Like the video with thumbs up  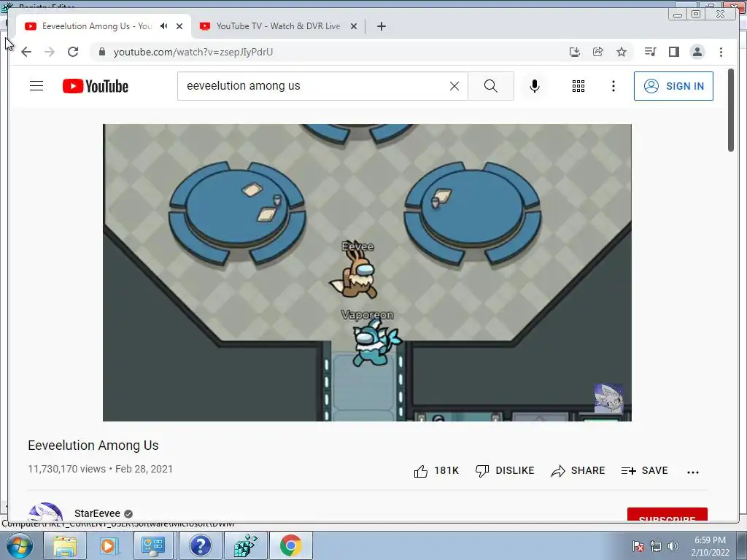[436, 471]
